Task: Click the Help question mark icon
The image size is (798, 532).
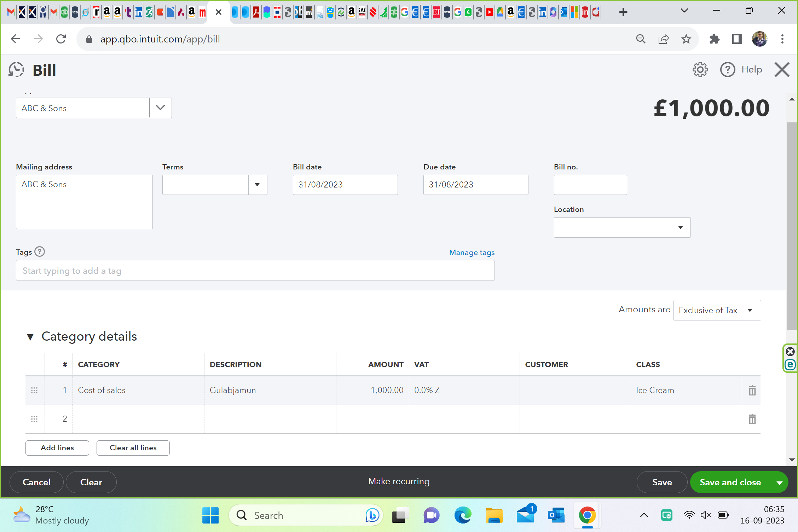Action: point(728,69)
